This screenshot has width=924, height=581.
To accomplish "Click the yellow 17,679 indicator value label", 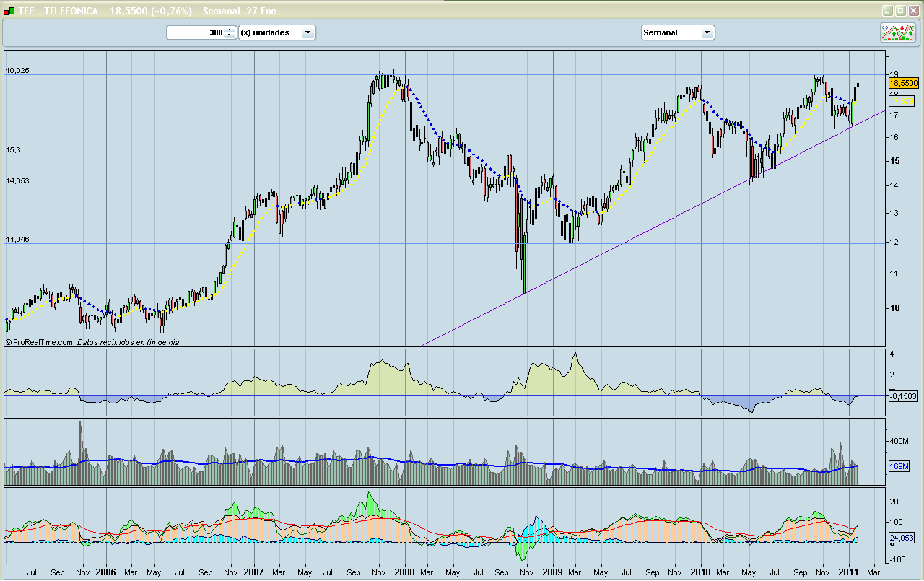I will click(x=903, y=101).
